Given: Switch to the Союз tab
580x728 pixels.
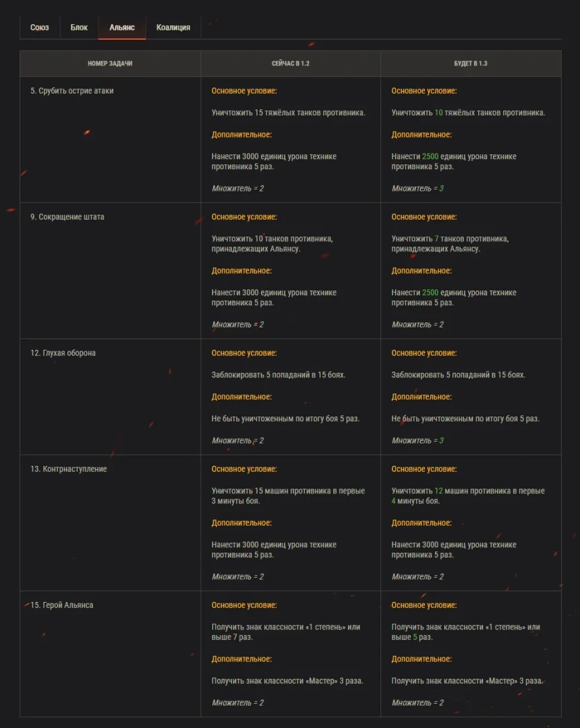Looking at the screenshot, I should [x=40, y=28].
